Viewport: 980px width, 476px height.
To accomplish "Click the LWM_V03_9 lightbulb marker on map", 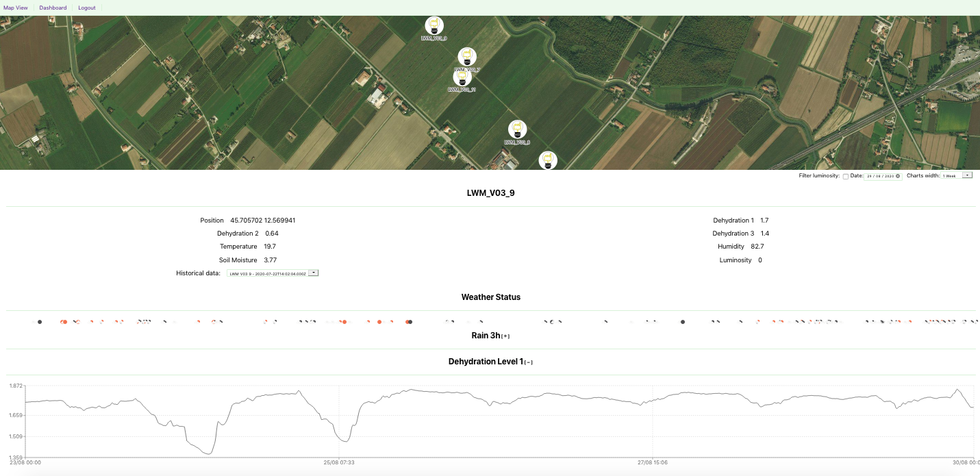I will (x=434, y=26).
